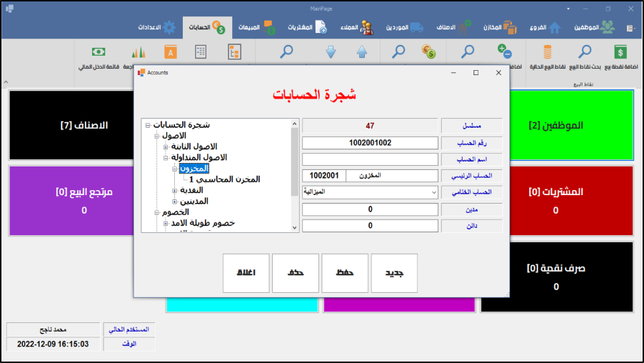
Task: Open بحث نقاط البيع search icon
Action: 585,52
